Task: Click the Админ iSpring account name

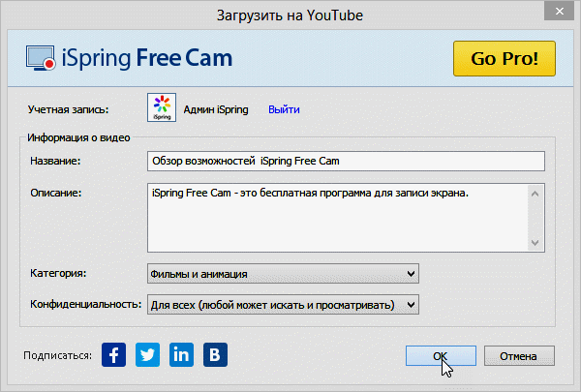Action: (x=216, y=109)
